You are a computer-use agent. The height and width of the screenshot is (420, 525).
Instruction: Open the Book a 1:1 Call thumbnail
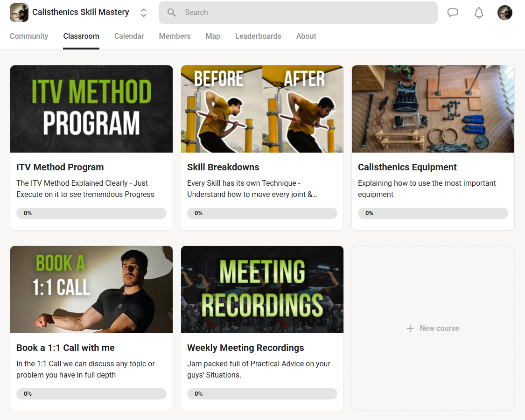click(x=91, y=290)
